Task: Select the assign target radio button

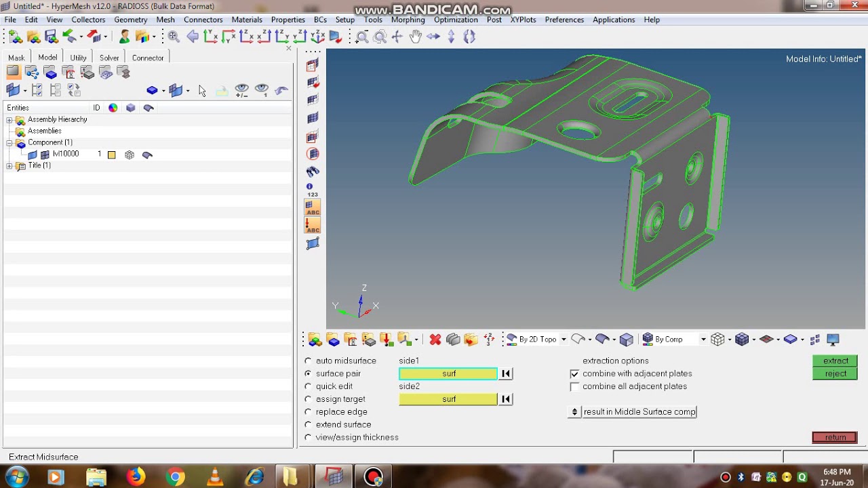Action: click(x=308, y=399)
